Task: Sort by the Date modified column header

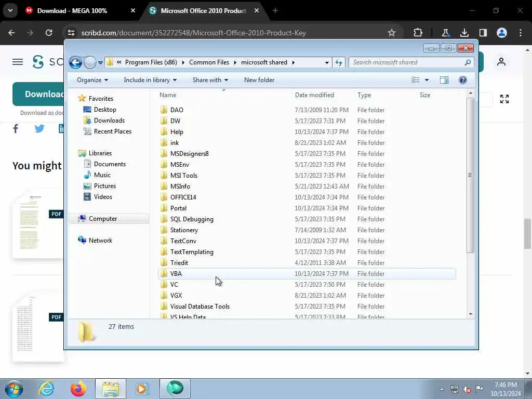Action: pos(314,95)
